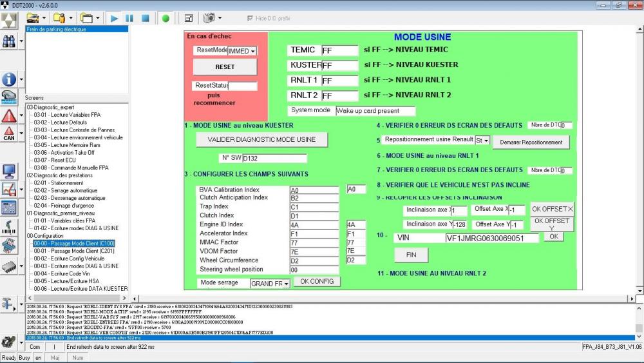Click the chip/ECU memory sidebar icon

pos(8,267)
